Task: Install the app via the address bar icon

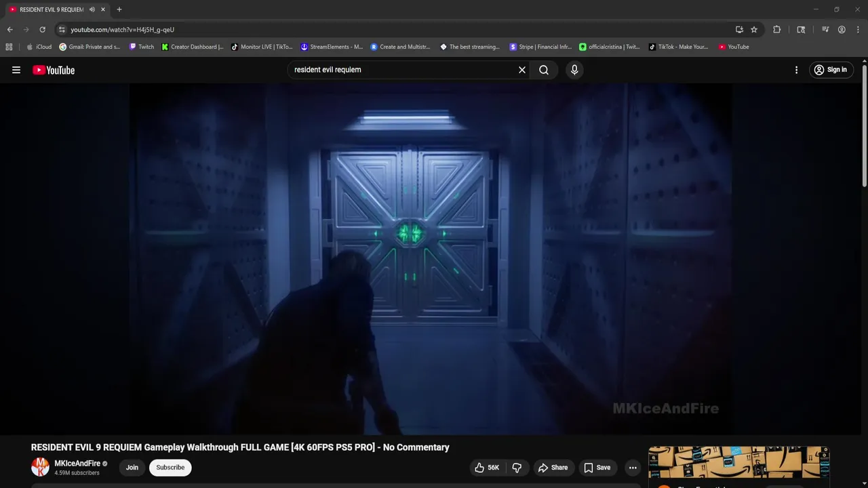Action: click(739, 30)
